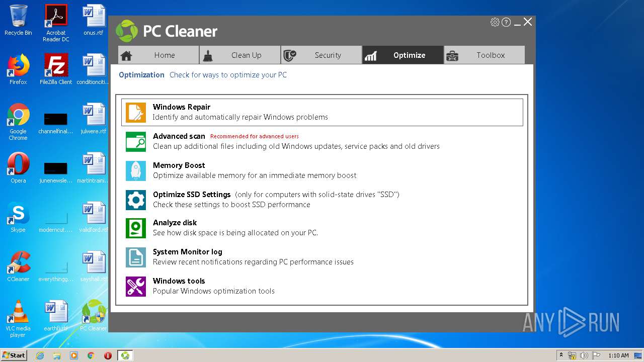
Task: Select the FileZilla Client desktop shortcut
Action: (56, 69)
